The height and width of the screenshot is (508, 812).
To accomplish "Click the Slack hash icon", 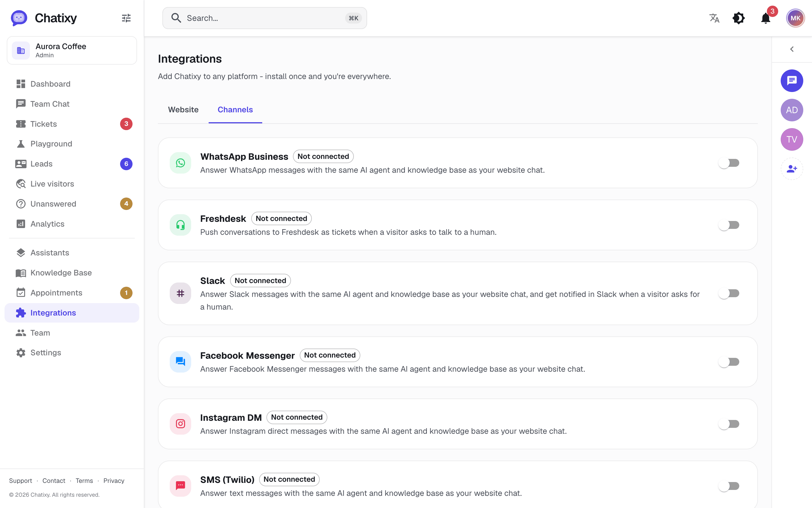I will click(180, 293).
